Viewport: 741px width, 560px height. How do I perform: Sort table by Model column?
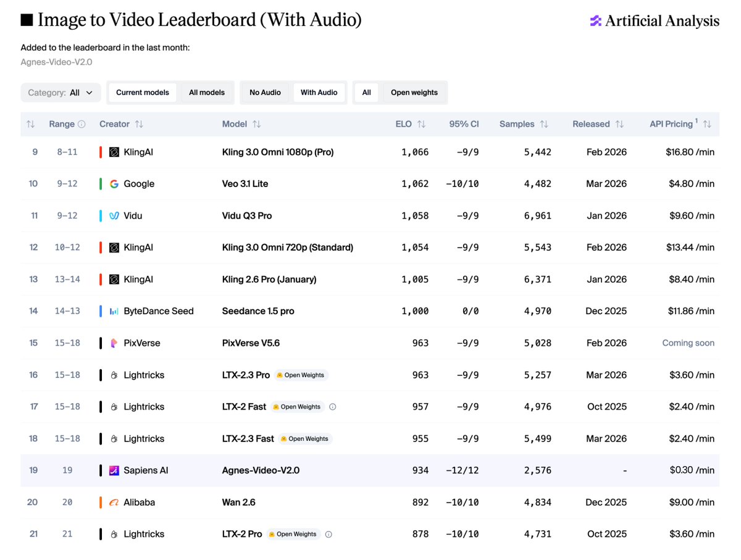(x=257, y=124)
